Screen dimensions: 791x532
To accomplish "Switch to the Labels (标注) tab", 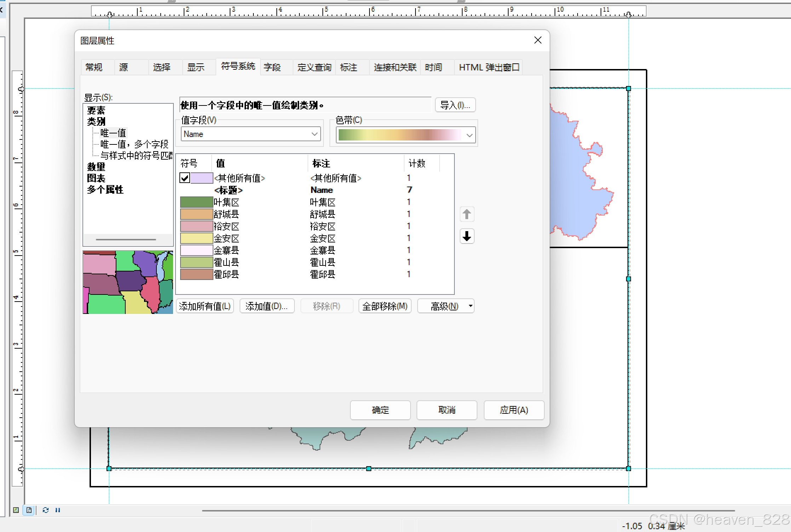I will click(349, 67).
